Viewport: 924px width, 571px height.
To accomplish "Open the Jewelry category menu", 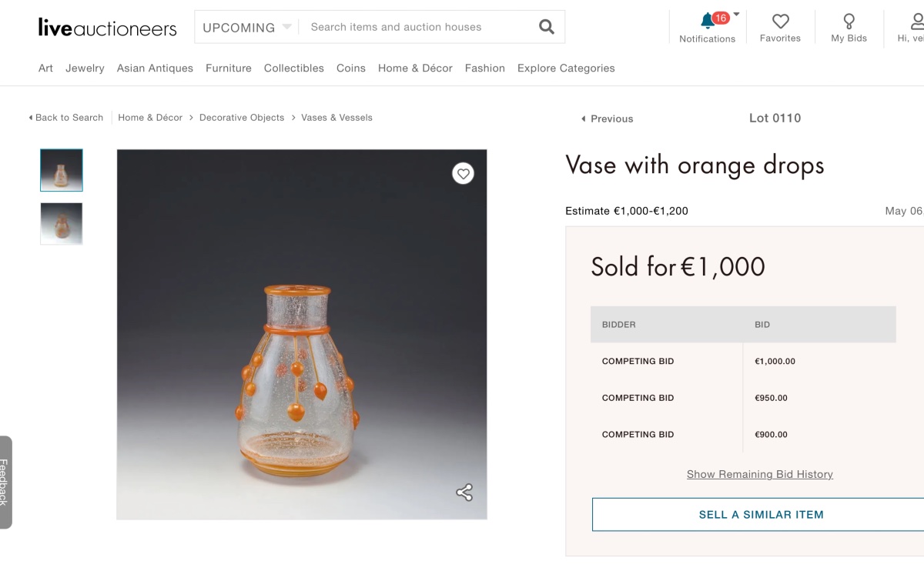I will click(85, 68).
